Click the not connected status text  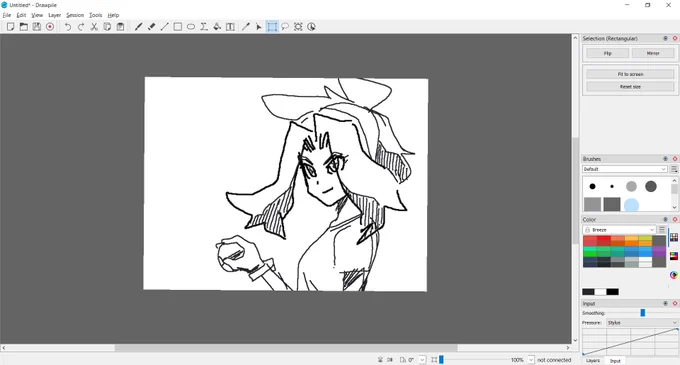(x=554, y=360)
